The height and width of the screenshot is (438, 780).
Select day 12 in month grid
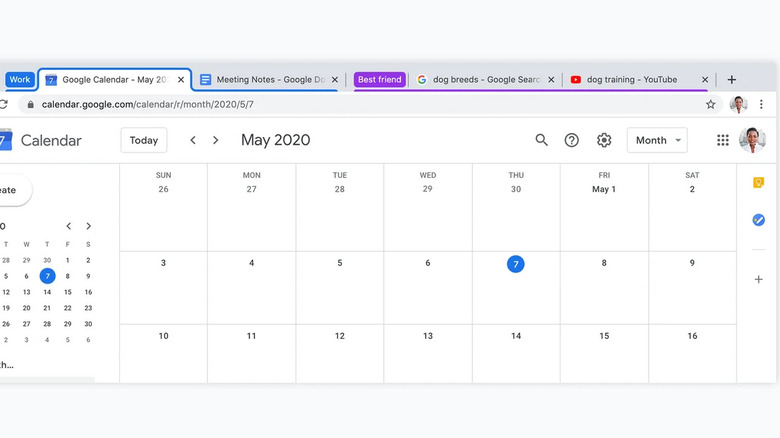click(x=340, y=336)
